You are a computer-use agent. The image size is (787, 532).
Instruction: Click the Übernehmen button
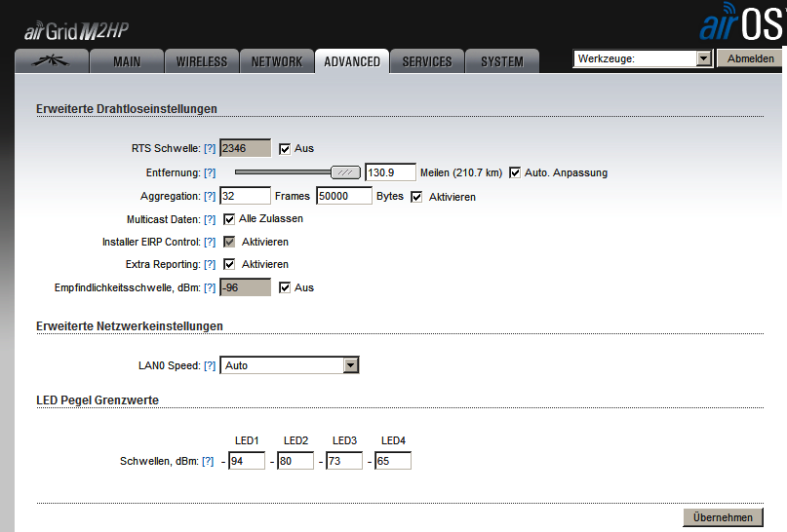723,516
